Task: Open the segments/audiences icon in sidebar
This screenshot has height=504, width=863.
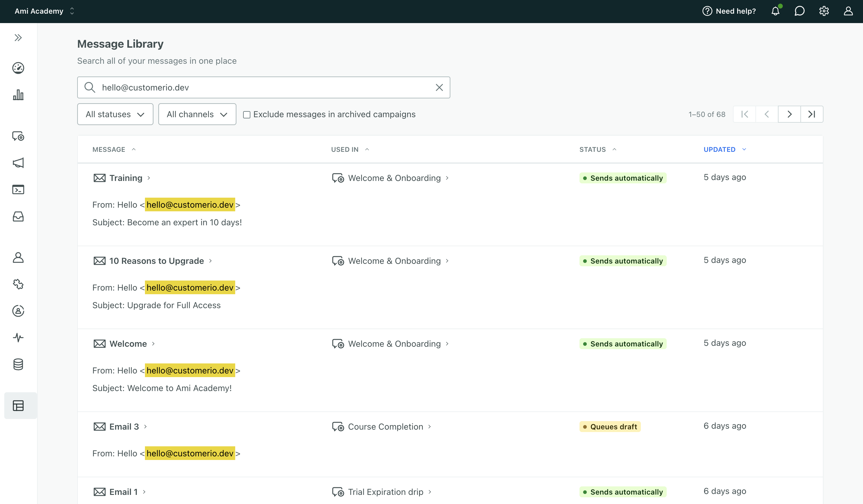Action: [18, 311]
